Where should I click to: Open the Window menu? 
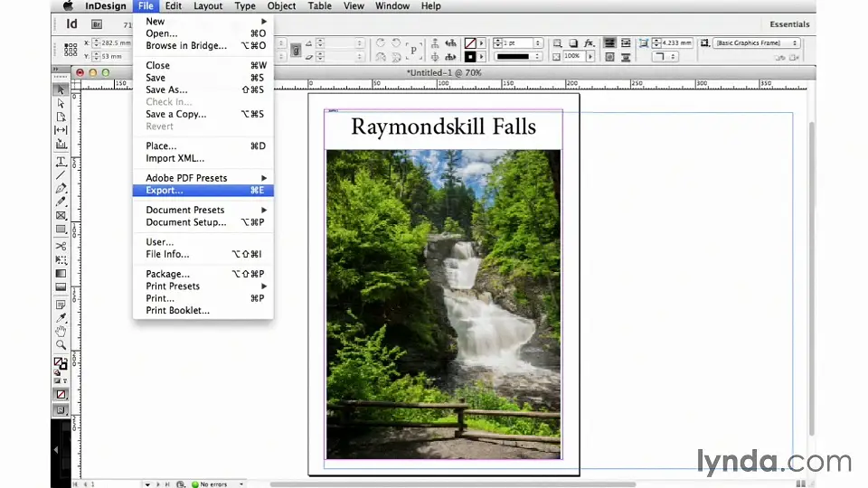click(x=392, y=6)
